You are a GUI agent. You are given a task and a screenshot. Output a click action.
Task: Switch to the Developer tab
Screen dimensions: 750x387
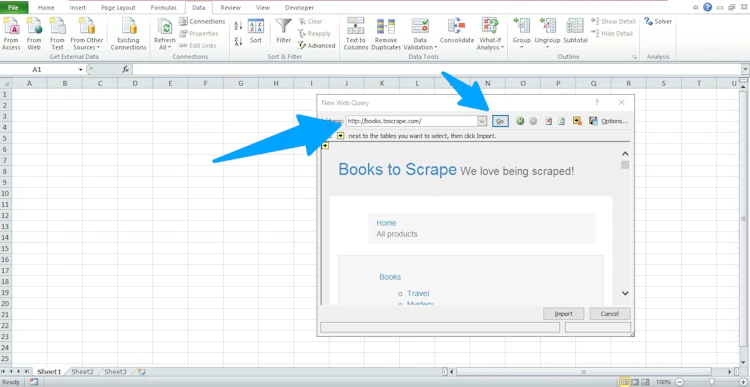tap(299, 8)
